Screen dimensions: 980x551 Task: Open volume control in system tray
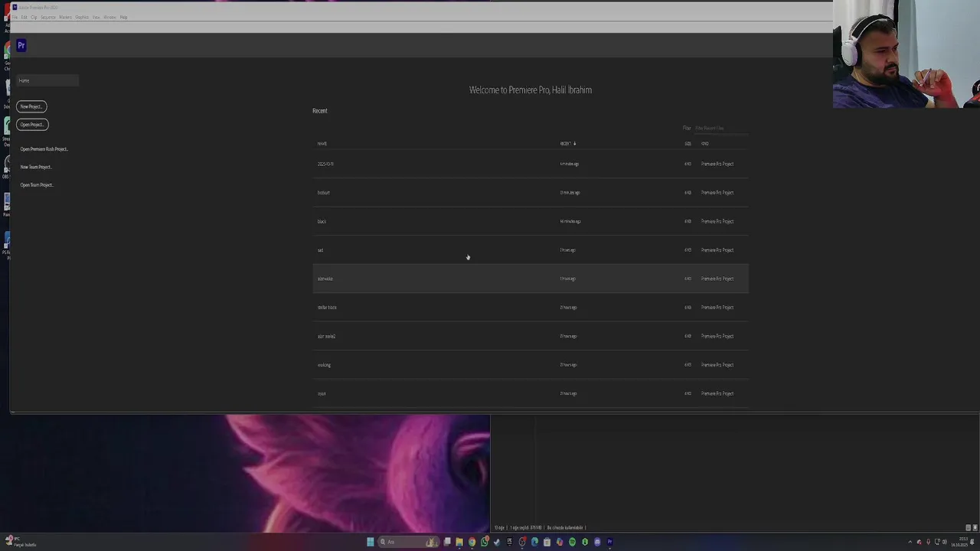pos(945,542)
